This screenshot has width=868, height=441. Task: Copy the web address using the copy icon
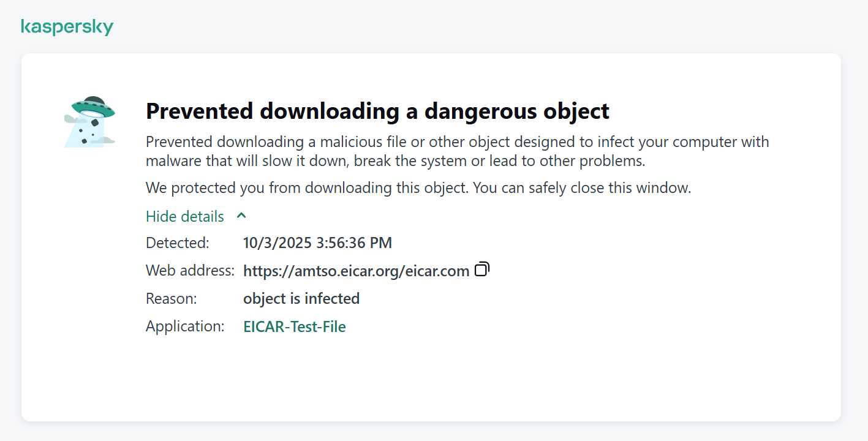pyautogui.click(x=483, y=269)
